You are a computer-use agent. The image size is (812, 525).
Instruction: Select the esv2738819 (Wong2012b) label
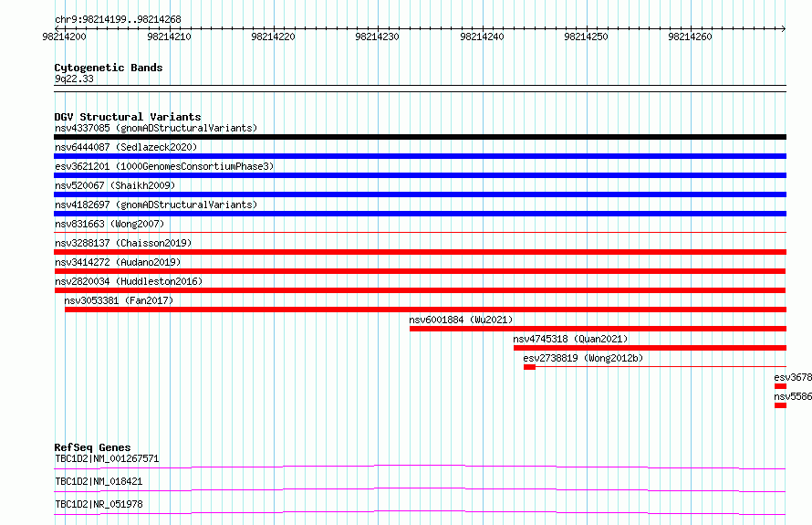pos(583,358)
